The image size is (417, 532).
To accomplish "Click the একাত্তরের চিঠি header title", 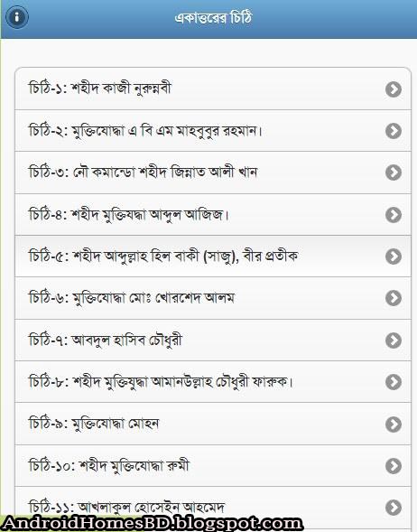I will click(x=213, y=18).
